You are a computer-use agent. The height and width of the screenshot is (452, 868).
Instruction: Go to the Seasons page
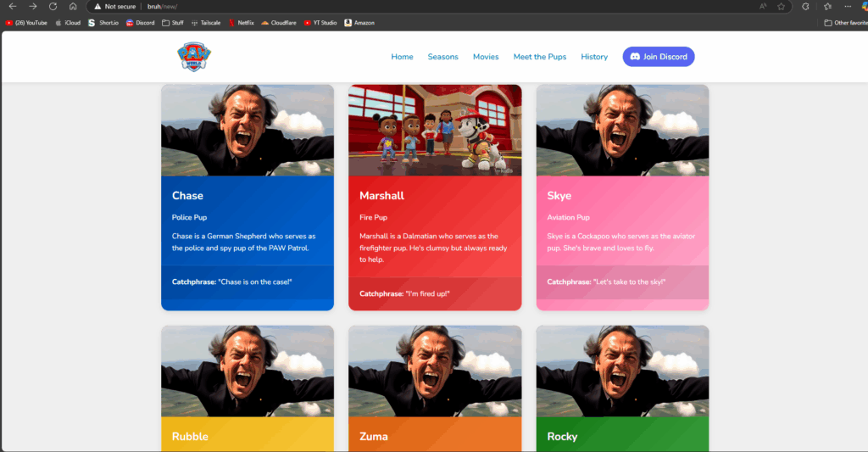pyautogui.click(x=442, y=57)
